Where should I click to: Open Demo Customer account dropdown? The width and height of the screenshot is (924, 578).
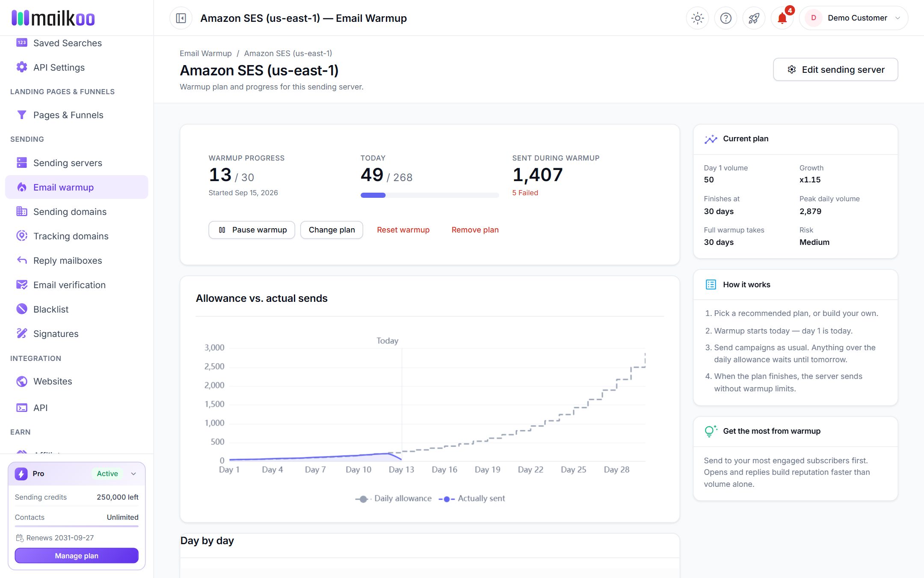pyautogui.click(x=853, y=18)
